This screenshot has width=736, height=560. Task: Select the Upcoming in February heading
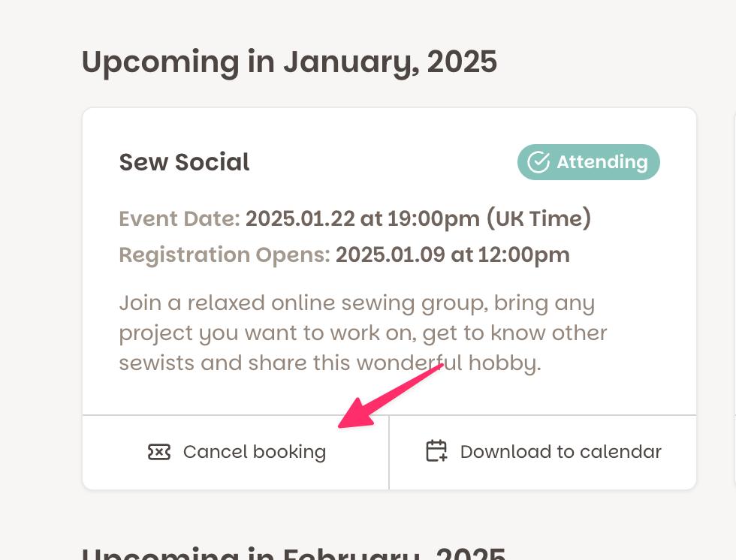click(x=294, y=552)
